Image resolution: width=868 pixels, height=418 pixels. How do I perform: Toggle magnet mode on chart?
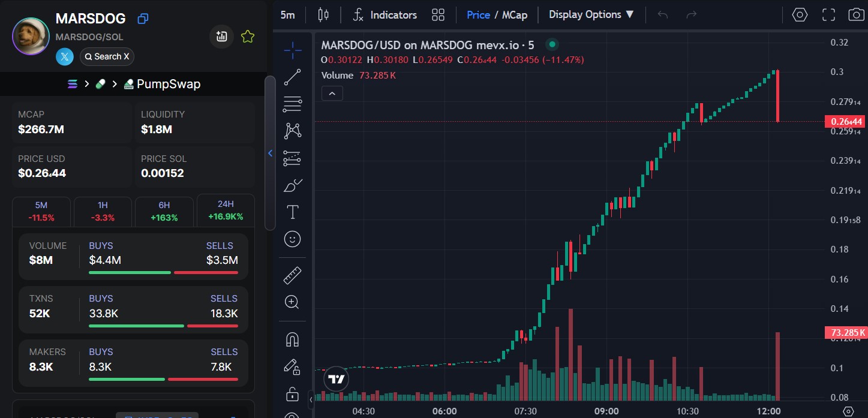pyautogui.click(x=292, y=339)
